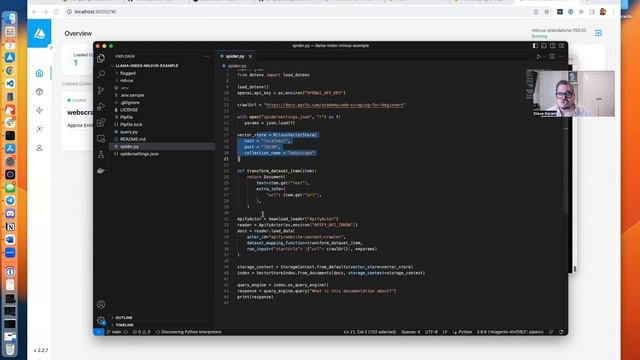The width and height of the screenshot is (640, 360).
Task: Open the .env.sample file
Action: pos(132,95)
